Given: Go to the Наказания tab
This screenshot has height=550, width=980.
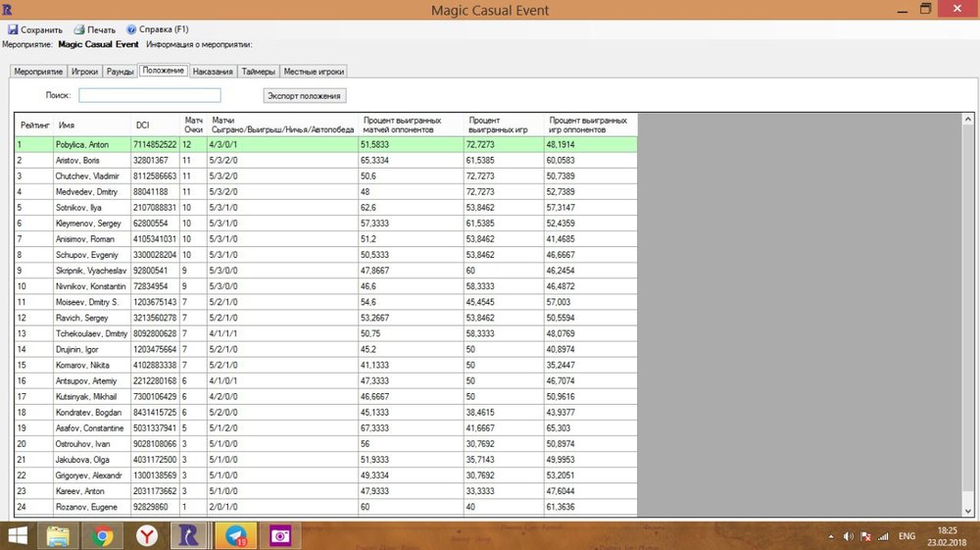Looking at the screenshot, I should point(213,72).
